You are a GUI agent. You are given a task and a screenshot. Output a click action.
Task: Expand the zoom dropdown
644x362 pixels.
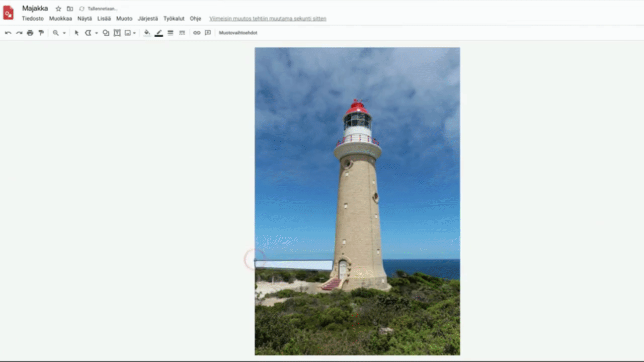click(64, 33)
